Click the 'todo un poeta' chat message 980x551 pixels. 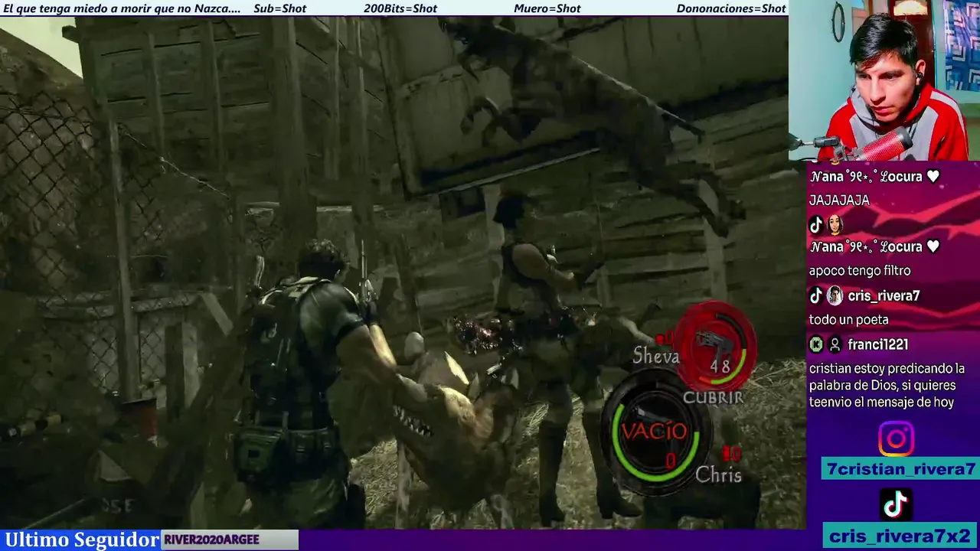pos(848,320)
